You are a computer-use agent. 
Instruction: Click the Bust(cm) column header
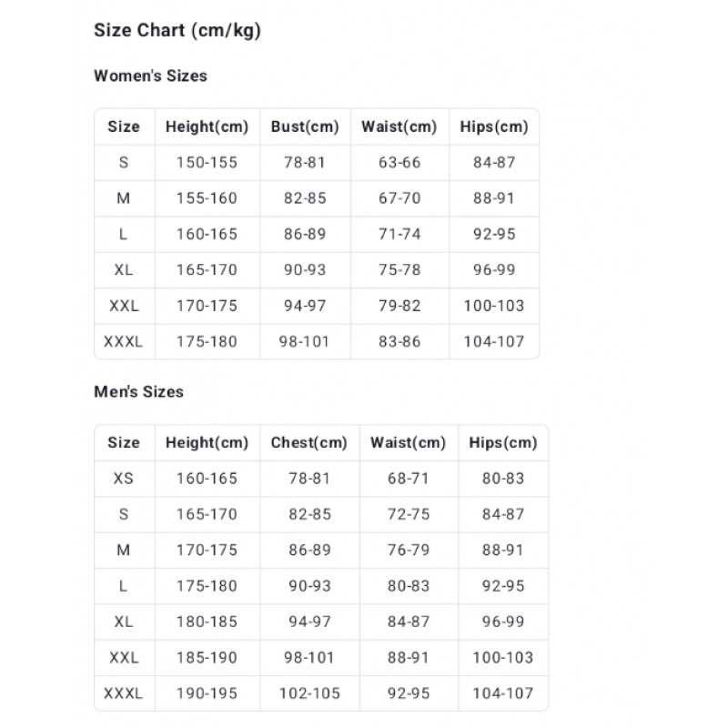click(x=305, y=126)
